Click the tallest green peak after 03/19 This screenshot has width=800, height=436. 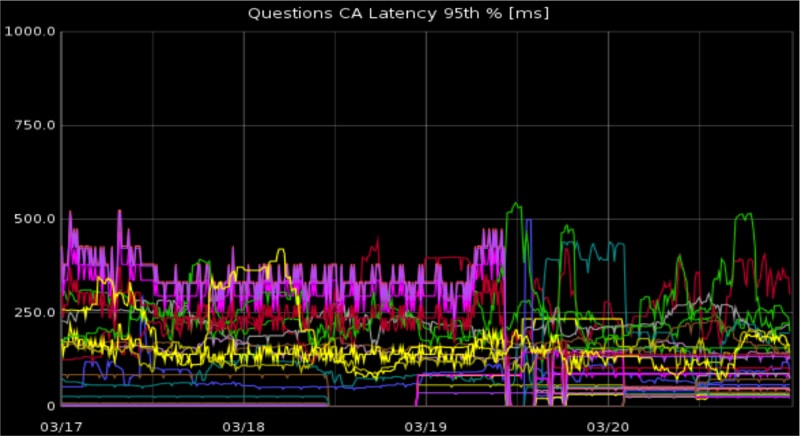click(x=516, y=205)
